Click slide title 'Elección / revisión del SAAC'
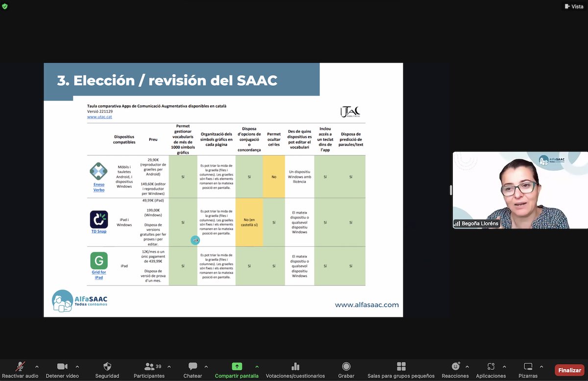 (x=167, y=81)
